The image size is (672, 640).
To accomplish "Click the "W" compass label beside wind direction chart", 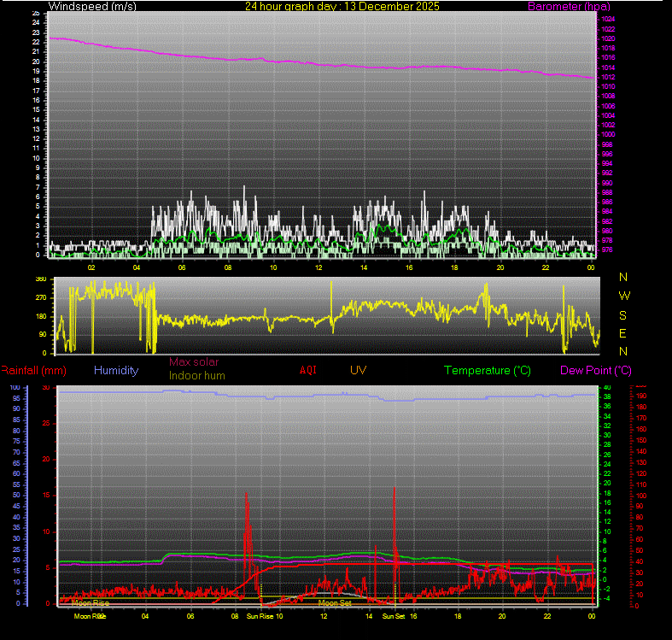I will [624, 296].
